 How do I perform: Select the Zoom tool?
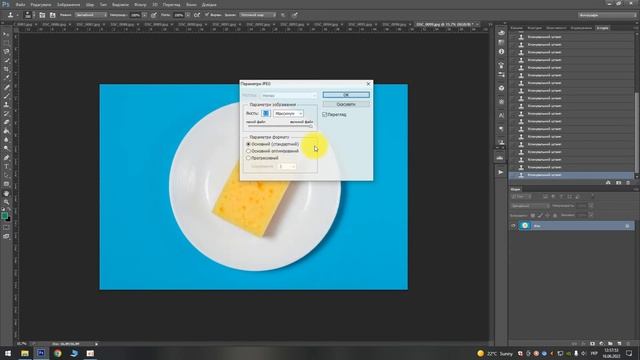point(6,202)
